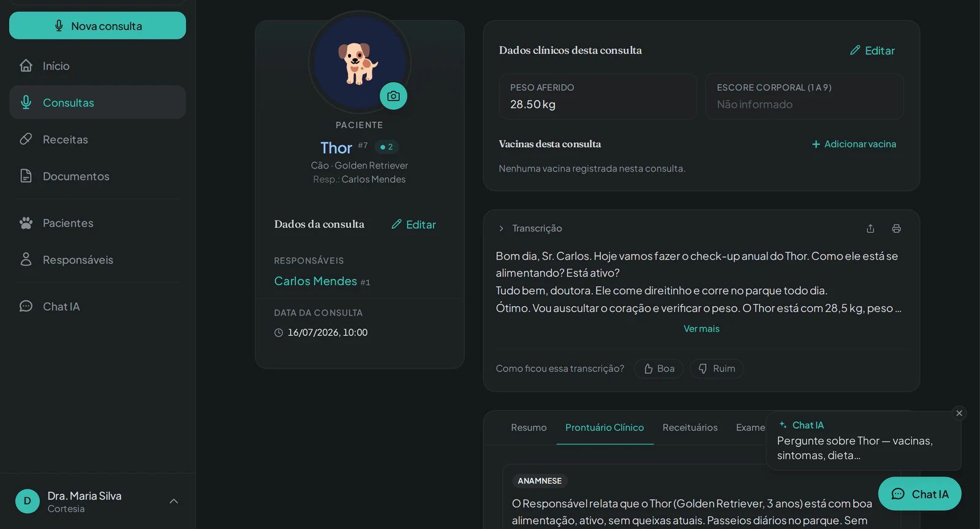The image size is (980, 529).
Task: Expand the Transcrição section chevron
Action: 501,228
